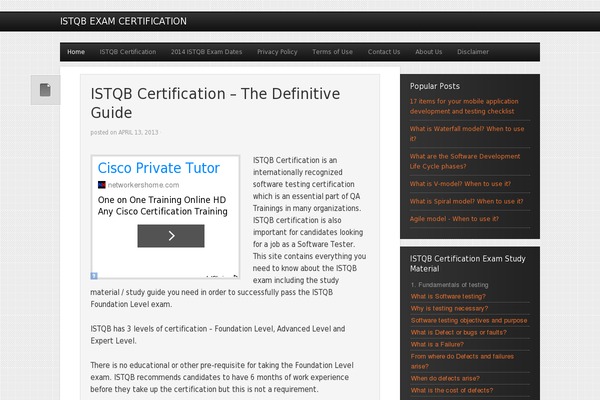Image resolution: width=600 pixels, height=400 pixels.
Task: Click the APRIL 13, 2013 date
Action: (138, 132)
